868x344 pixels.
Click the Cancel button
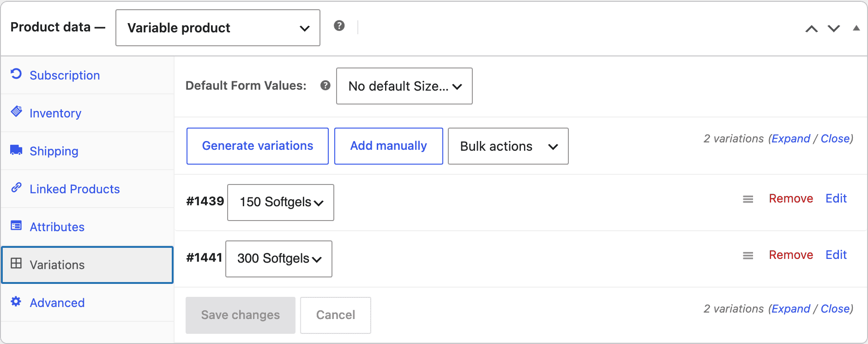point(336,315)
